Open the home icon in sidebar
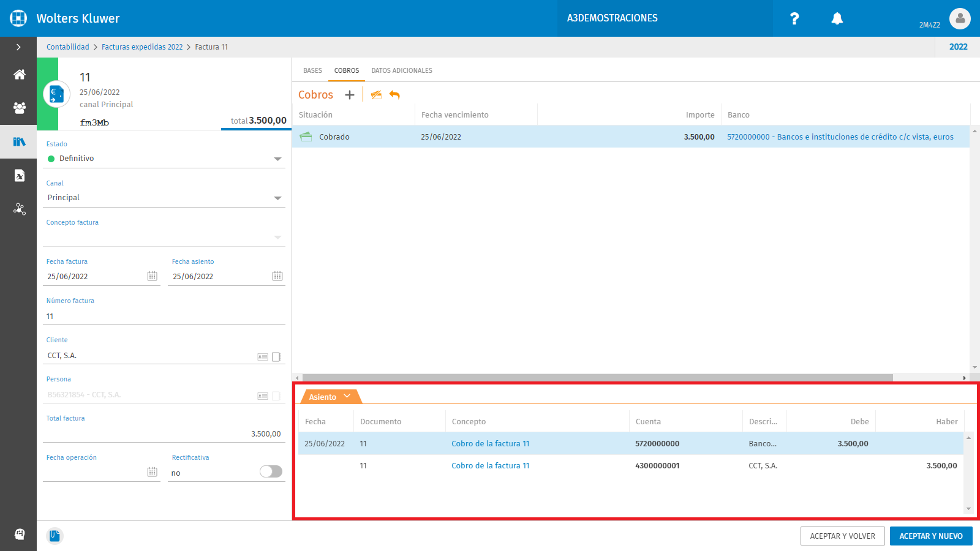Screen dimensions: 980x551 coord(19,75)
